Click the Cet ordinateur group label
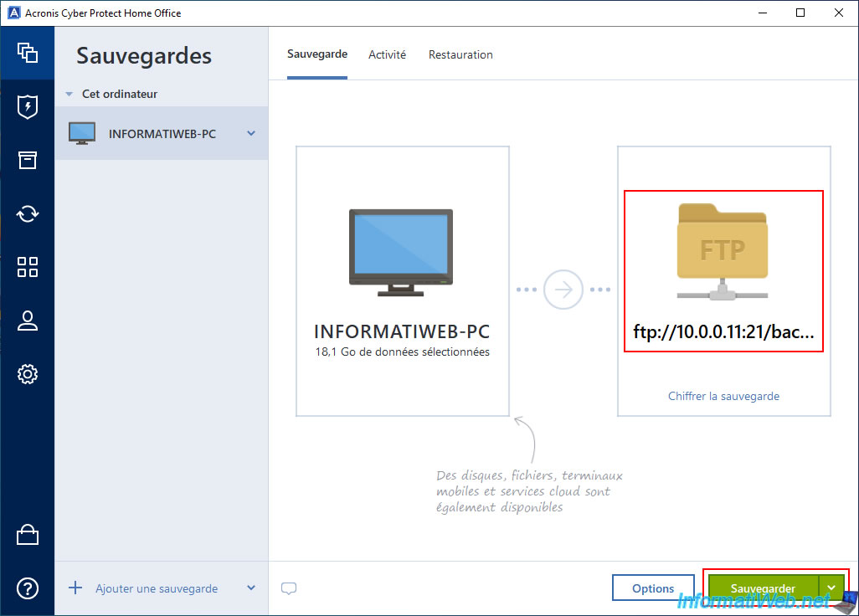859x616 pixels. pos(120,95)
